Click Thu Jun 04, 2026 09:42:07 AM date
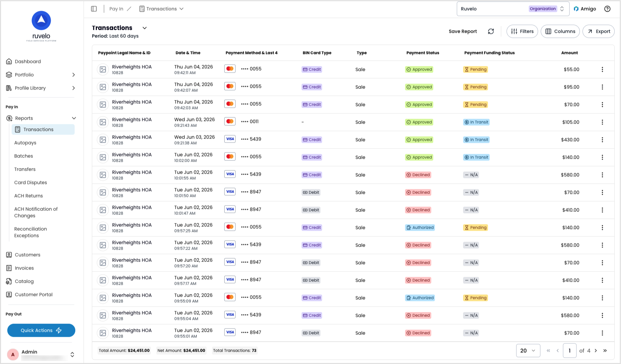The width and height of the screenshot is (621, 364). [x=193, y=87]
